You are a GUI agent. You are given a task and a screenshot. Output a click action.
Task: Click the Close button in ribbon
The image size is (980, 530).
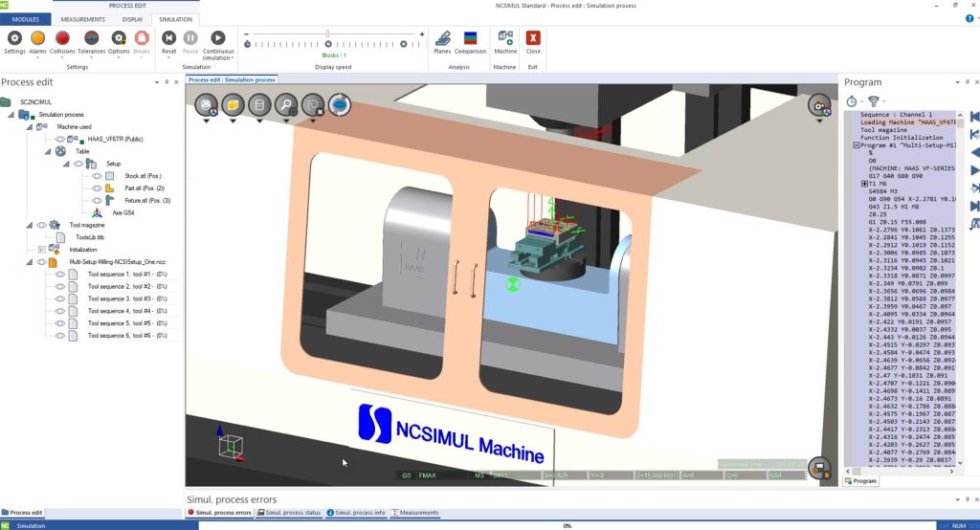(533, 37)
